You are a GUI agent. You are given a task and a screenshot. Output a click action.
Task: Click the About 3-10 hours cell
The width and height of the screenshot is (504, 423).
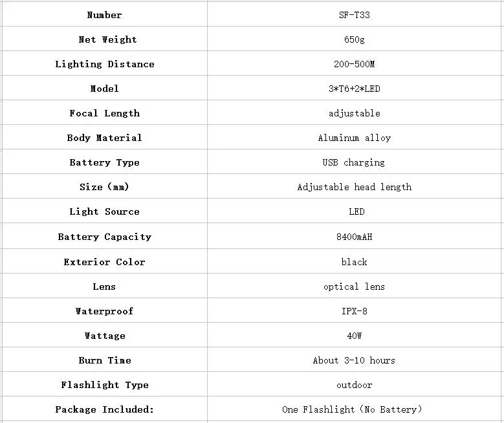tap(354, 360)
